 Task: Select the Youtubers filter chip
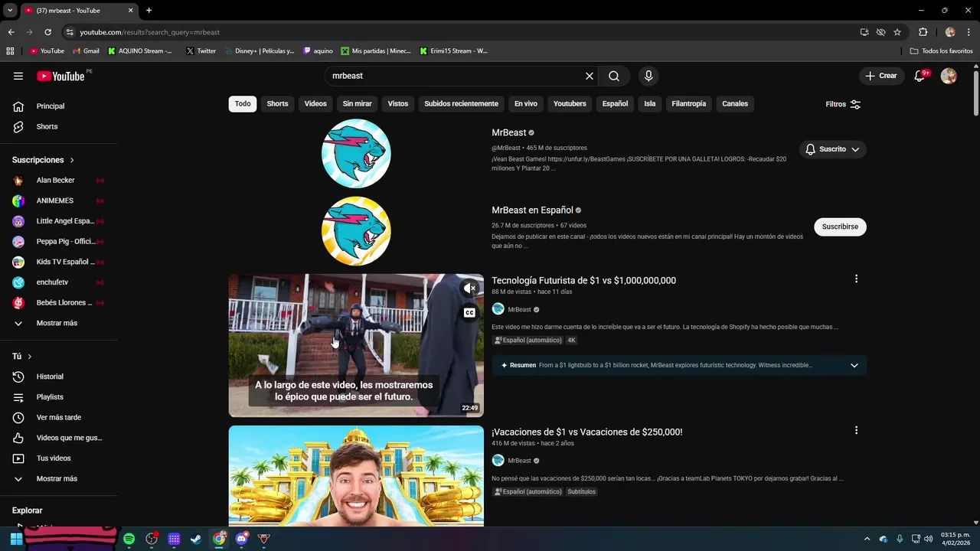click(570, 103)
